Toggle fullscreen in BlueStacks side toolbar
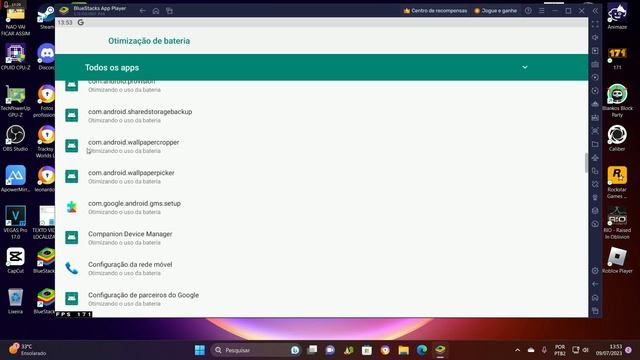 coord(595,24)
